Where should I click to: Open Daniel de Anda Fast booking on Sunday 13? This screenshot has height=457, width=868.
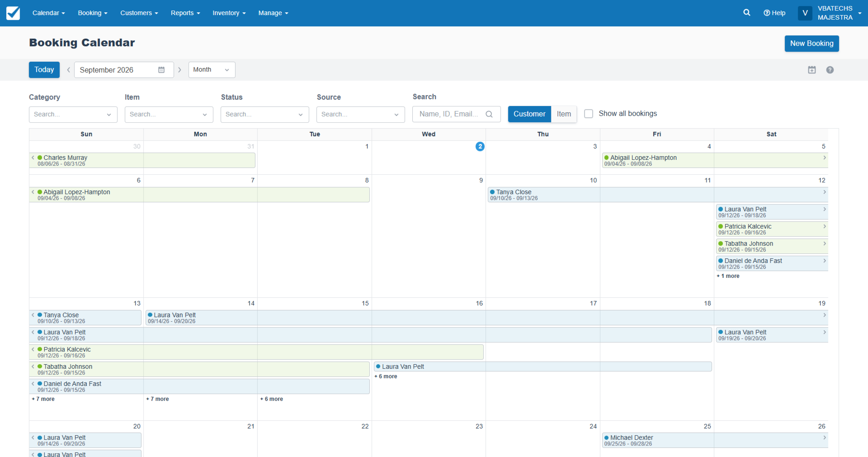point(199,387)
